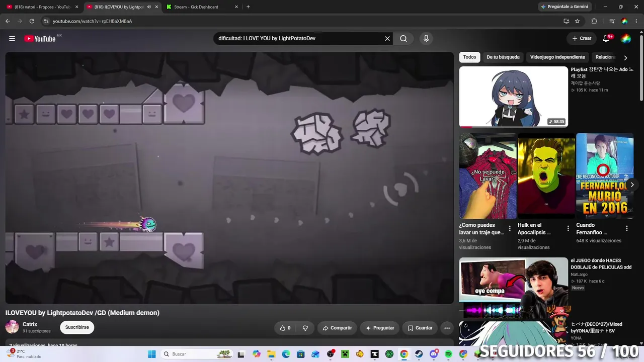This screenshot has width=644, height=362.
Task: Install app icon in the address bar
Action: tap(566, 21)
